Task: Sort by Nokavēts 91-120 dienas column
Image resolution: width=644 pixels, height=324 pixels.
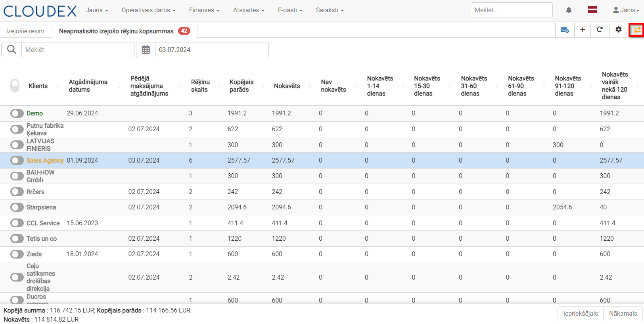Action: pyautogui.click(x=568, y=86)
